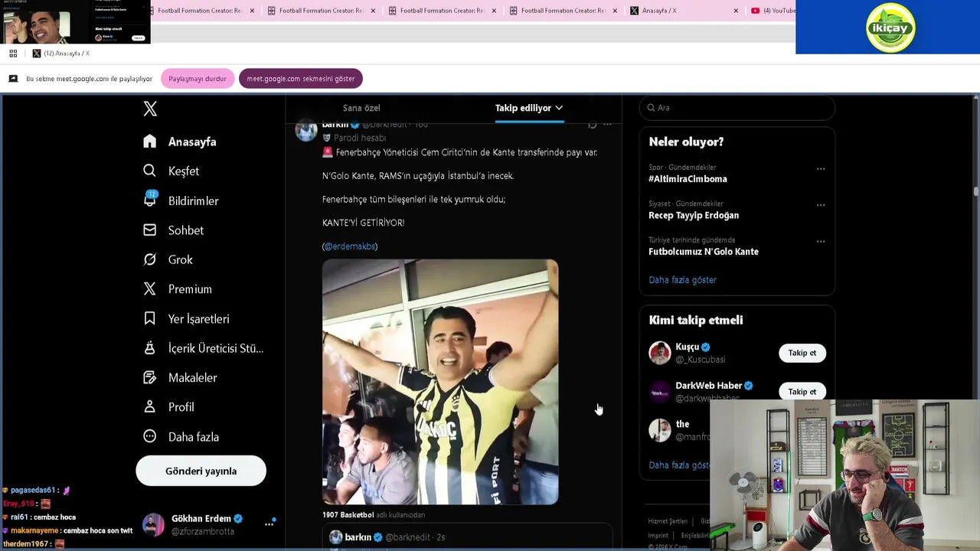
Task: Open more options for Futbolcumuz N'Golo Kante trend
Action: 821,241
